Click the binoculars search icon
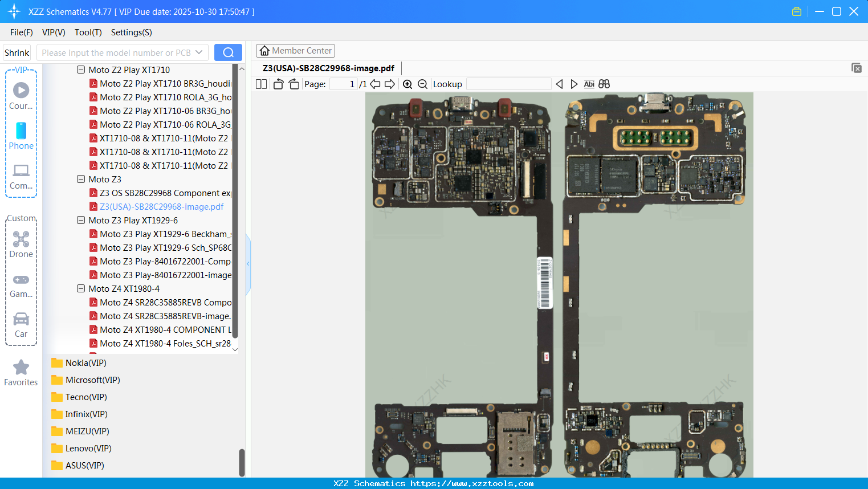868x489 pixels. coord(604,84)
